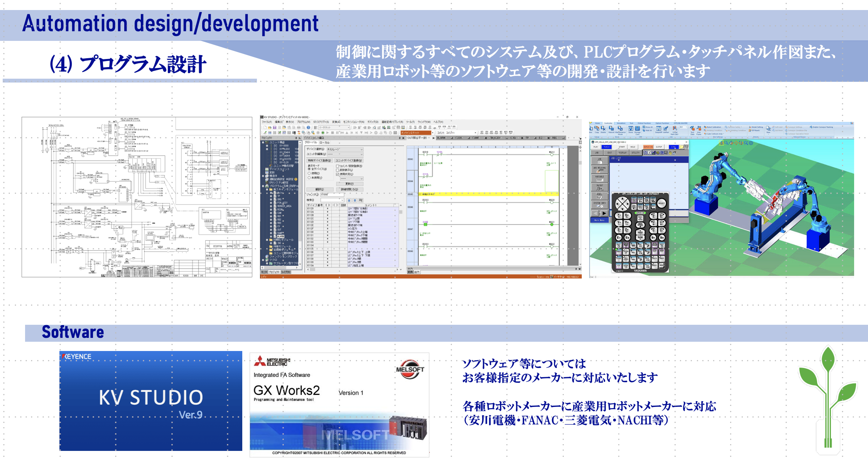This screenshot has width=868, height=459.
Task: Click the ARC WELDING icon in pendant menu
Action: [x=599, y=170]
